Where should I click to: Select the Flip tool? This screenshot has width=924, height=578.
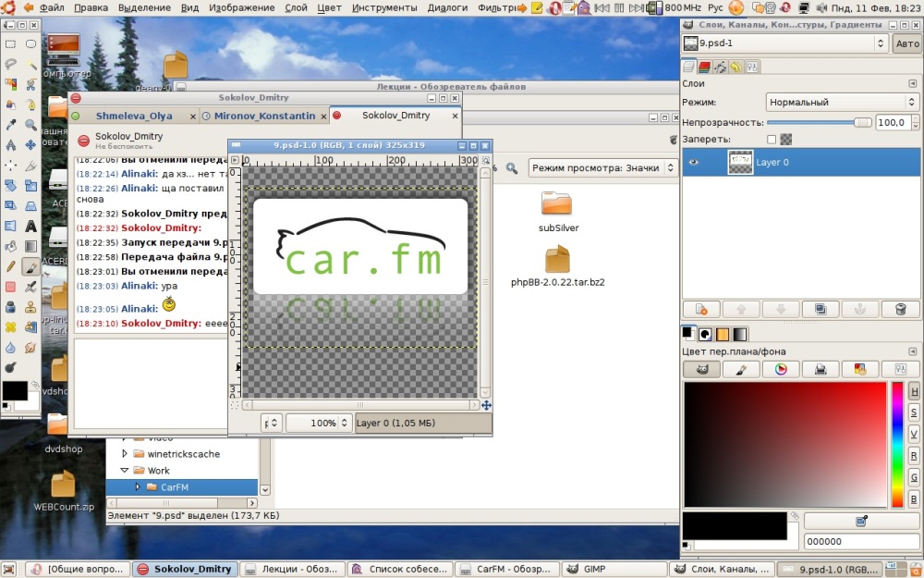(x=10, y=226)
